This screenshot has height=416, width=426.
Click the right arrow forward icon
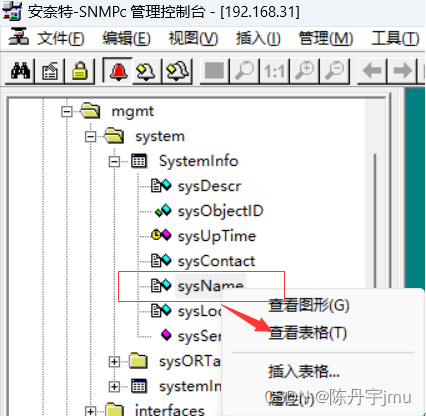coord(402,70)
